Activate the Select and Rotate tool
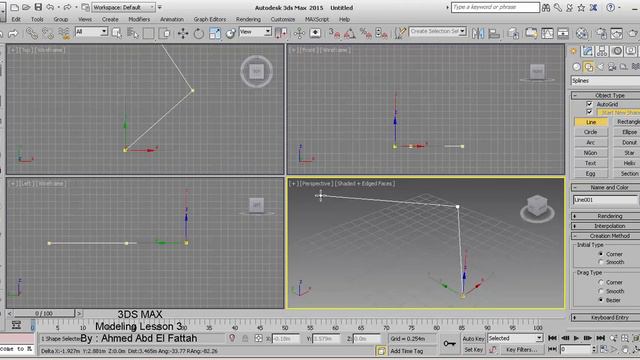The image size is (640, 360). point(199,33)
